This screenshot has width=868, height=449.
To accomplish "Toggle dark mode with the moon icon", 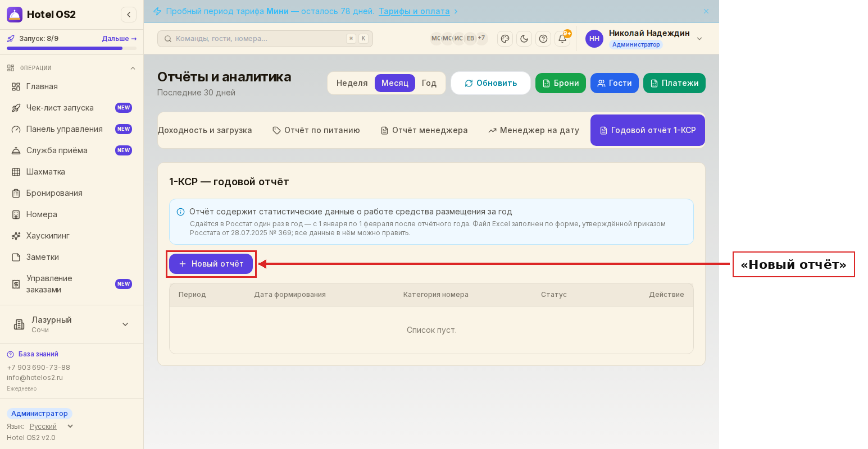I will click(524, 39).
